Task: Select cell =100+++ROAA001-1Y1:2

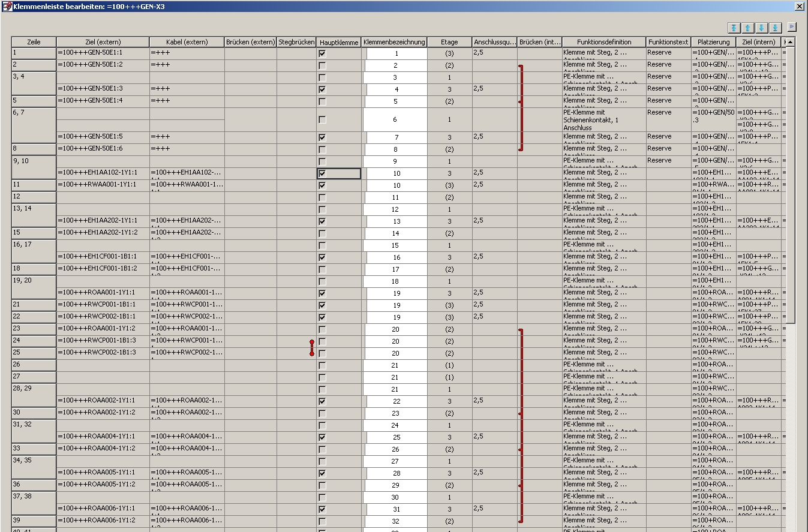Action: [103, 330]
